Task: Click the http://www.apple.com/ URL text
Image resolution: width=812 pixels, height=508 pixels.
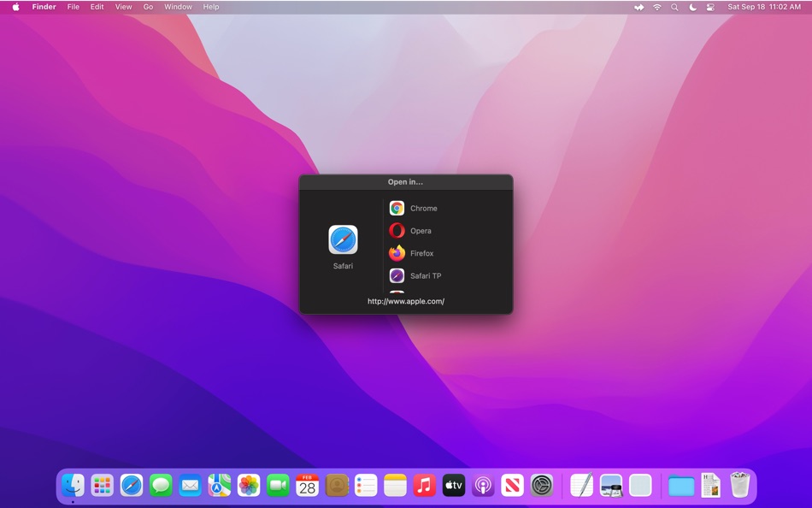Action: [x=406, y=301]
